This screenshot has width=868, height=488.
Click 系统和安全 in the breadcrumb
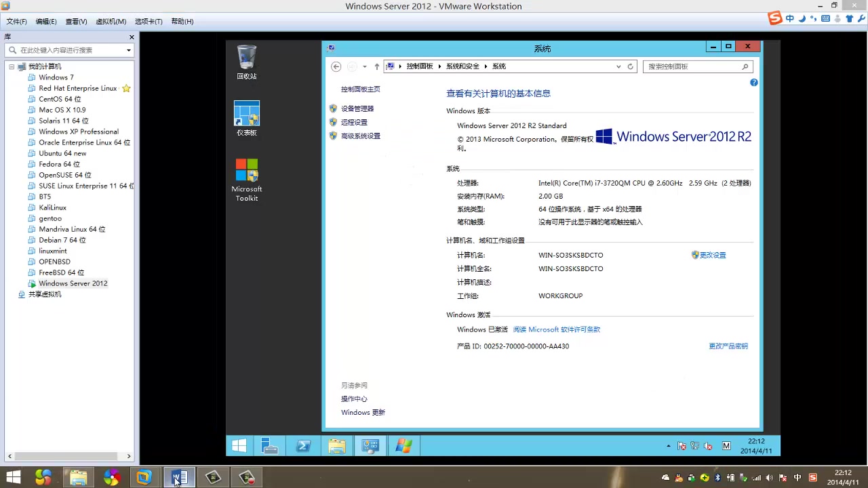click(462, 66)
